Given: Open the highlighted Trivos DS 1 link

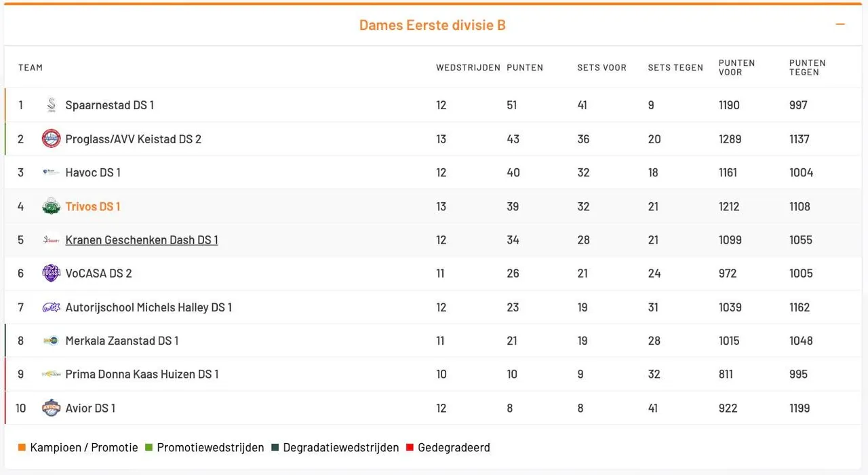Looking at the screenshot, I should click(x=93, y=206).
